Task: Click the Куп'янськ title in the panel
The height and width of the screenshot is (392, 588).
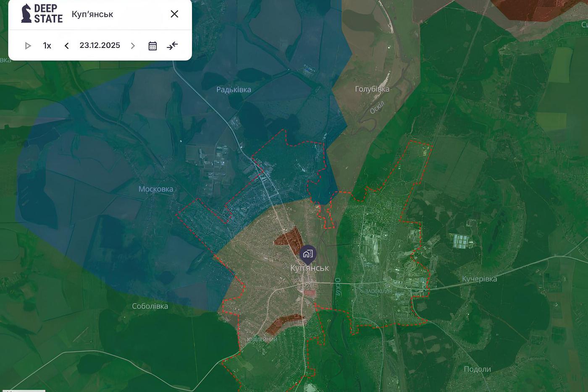Action: tap(92, 14)
